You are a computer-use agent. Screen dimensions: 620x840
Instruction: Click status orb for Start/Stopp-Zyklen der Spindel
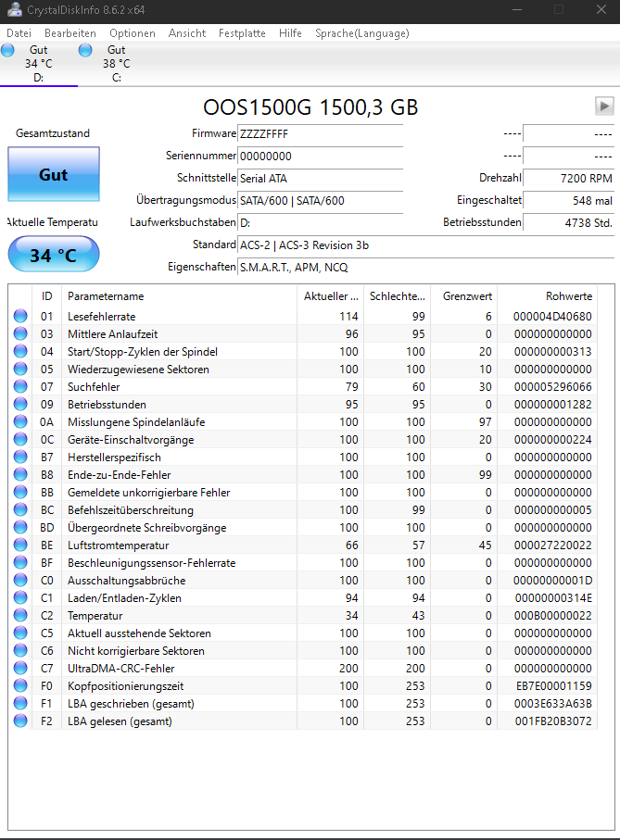[x=20, y=351]
